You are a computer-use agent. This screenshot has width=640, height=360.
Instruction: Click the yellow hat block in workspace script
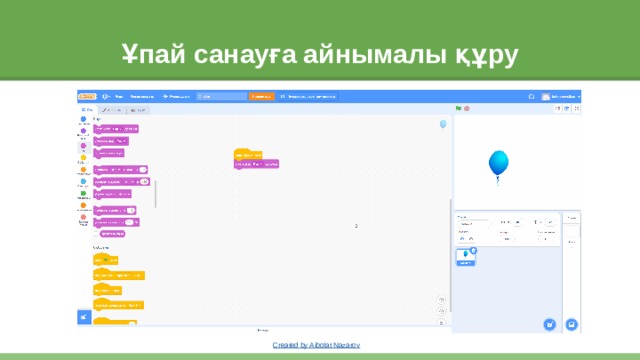tap(248, 155)
